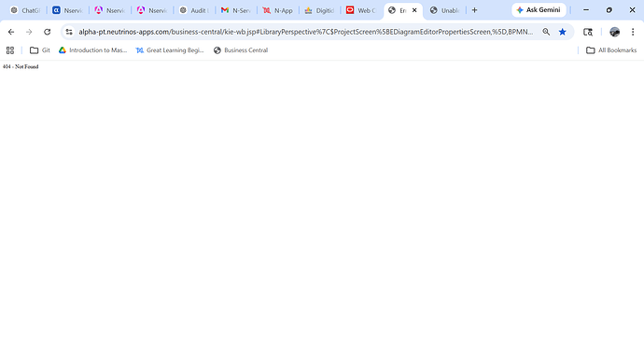Open a new browser tab
644x338 pixels.
pos(474,10)
